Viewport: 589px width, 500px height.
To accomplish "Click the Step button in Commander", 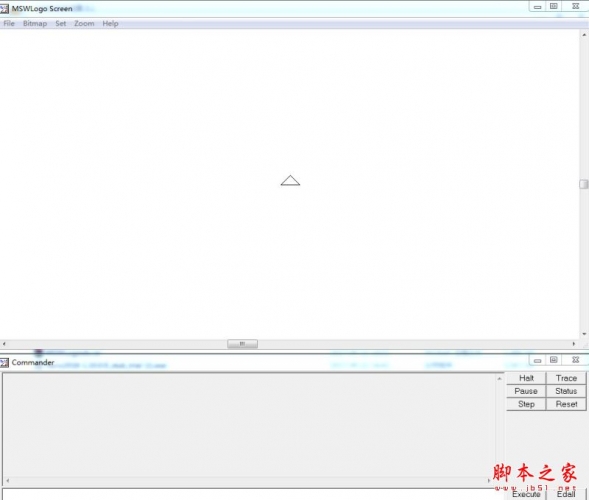I will tap(526, 404).
